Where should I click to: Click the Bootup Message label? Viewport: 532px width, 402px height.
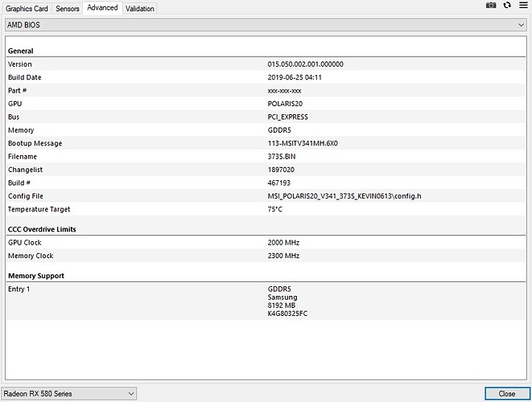click(35, 143)
